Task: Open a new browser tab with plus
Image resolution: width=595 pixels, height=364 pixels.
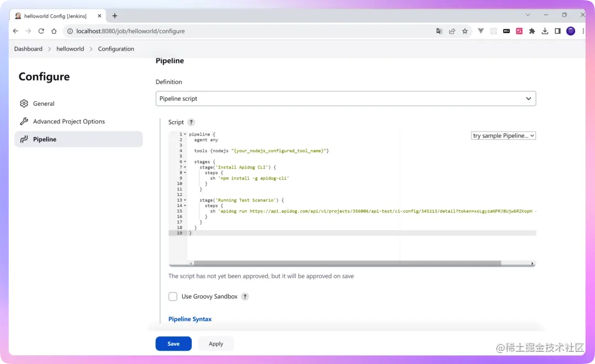Action: 115,15
